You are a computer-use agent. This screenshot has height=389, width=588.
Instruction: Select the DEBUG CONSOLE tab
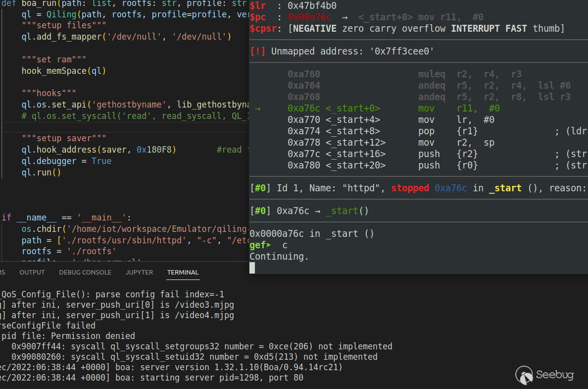(x=85, y=273)
